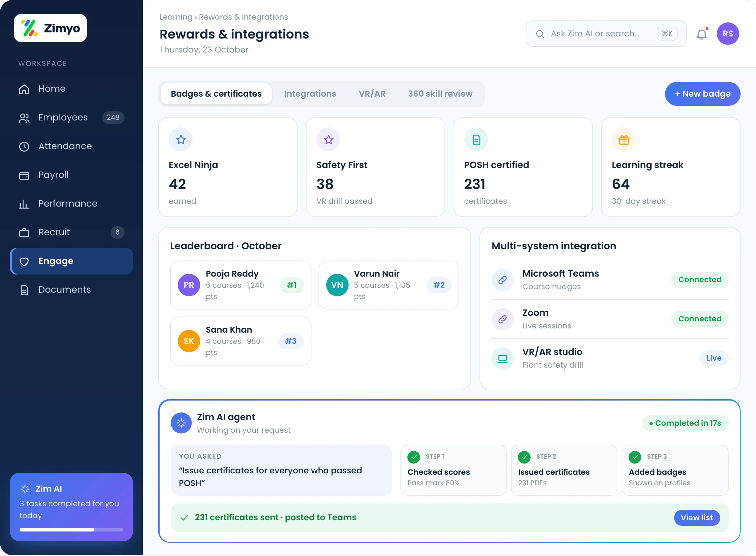Screen dimensions: 756x556
Task: Open the Recruit section
Action: [x=71, y=232]
